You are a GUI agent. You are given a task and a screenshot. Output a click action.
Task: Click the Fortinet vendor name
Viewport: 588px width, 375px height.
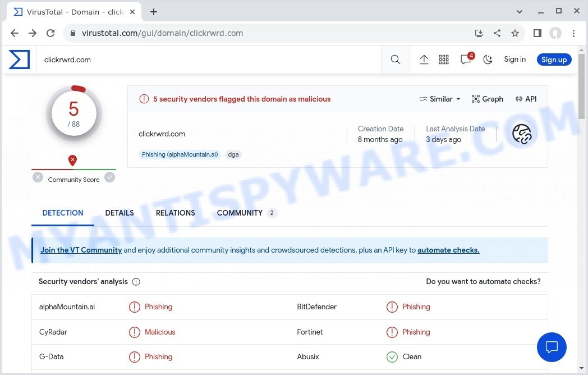[x=310, y=332]
